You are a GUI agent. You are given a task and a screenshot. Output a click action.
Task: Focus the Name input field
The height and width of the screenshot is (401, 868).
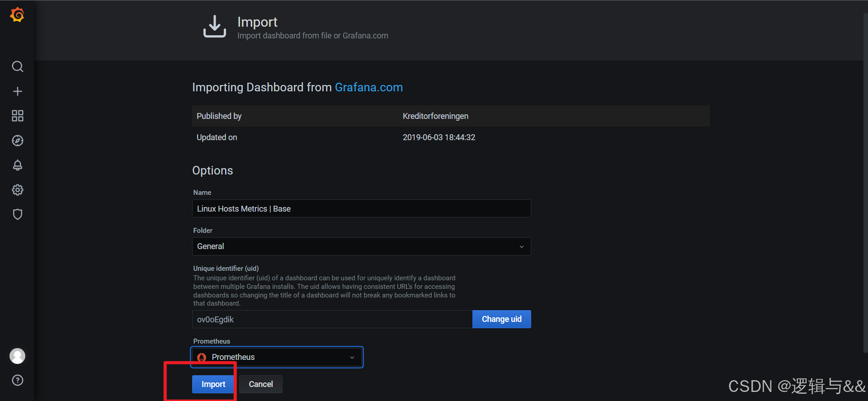click(361, 208)
